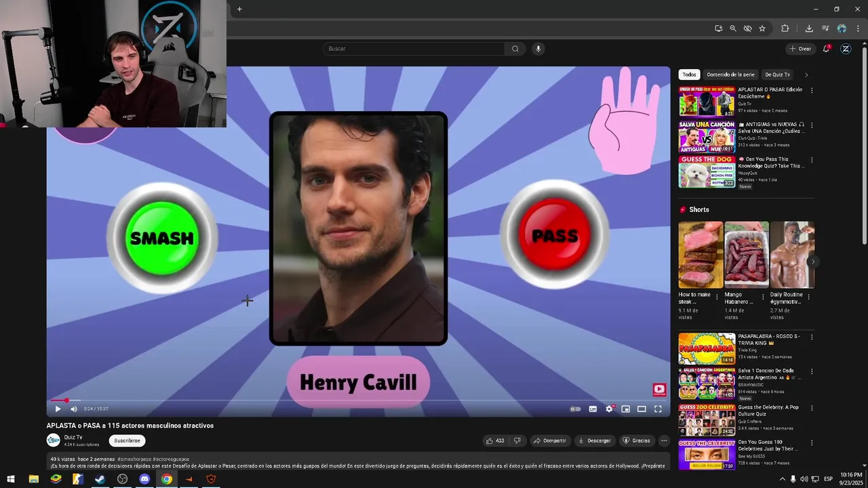
Task: Open the Mango Habanero short
Action: point(746,255)
